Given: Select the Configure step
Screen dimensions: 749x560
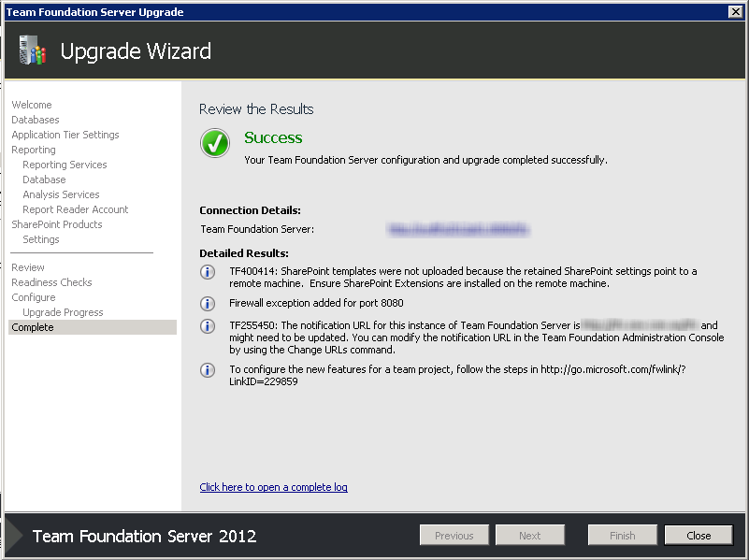Looking at the screenshot, I should point(34,297).
